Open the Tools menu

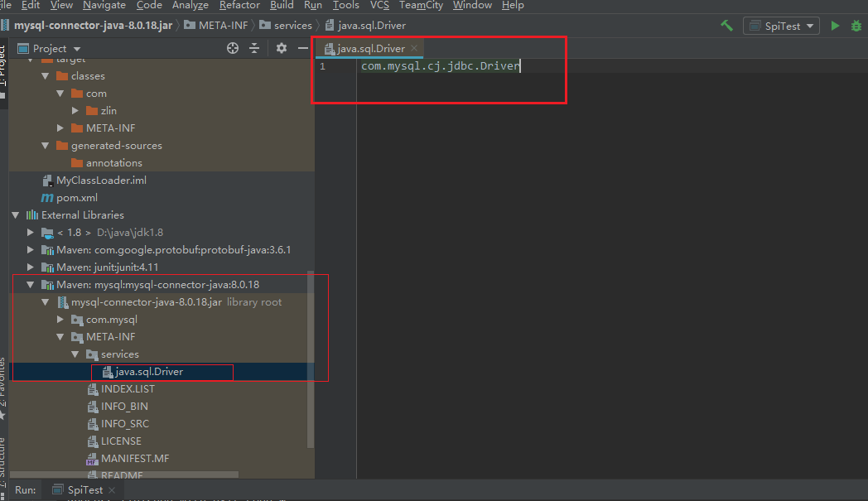pyautogui.click(x=346, y=5)
